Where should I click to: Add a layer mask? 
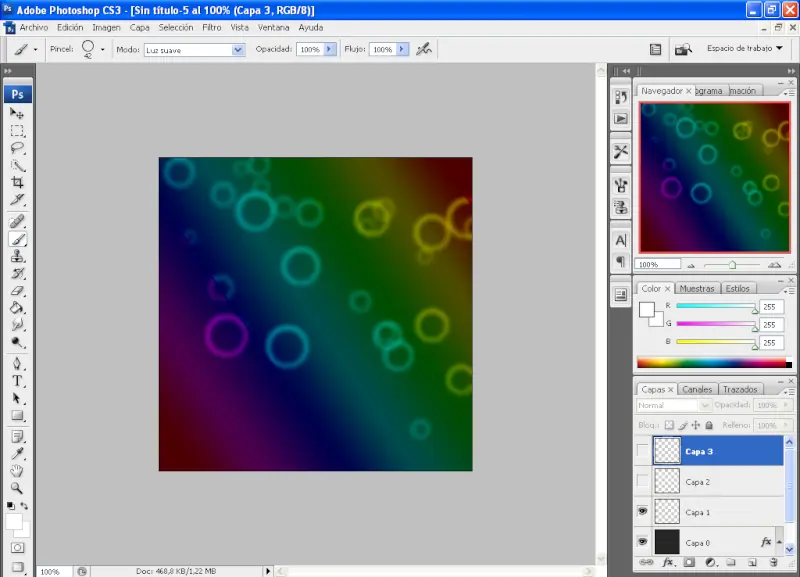(x=689, y=562)
